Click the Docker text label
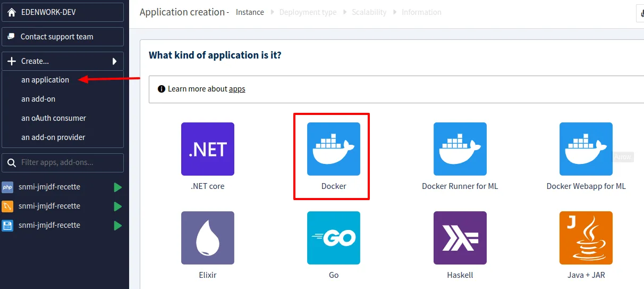The height and width of the screenshot is (289, 644). point(334,186)
